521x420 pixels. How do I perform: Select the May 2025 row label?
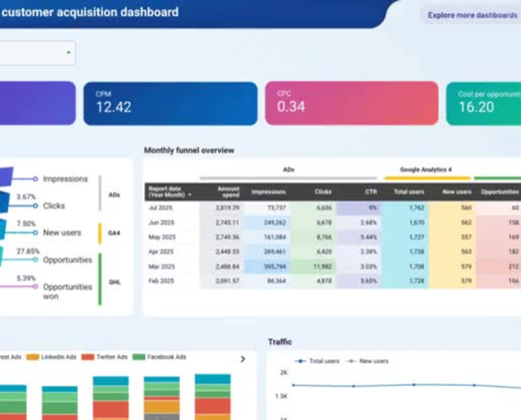[162, 237]
